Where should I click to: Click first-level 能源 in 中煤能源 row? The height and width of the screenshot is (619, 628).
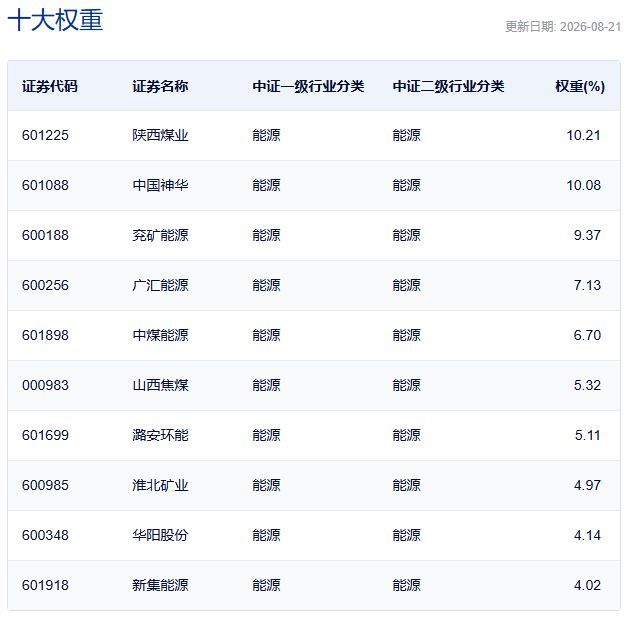(266, 336)
